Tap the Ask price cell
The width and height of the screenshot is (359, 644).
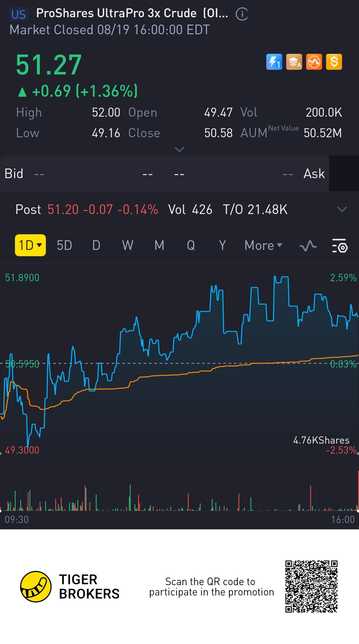[x=246, y=174]
